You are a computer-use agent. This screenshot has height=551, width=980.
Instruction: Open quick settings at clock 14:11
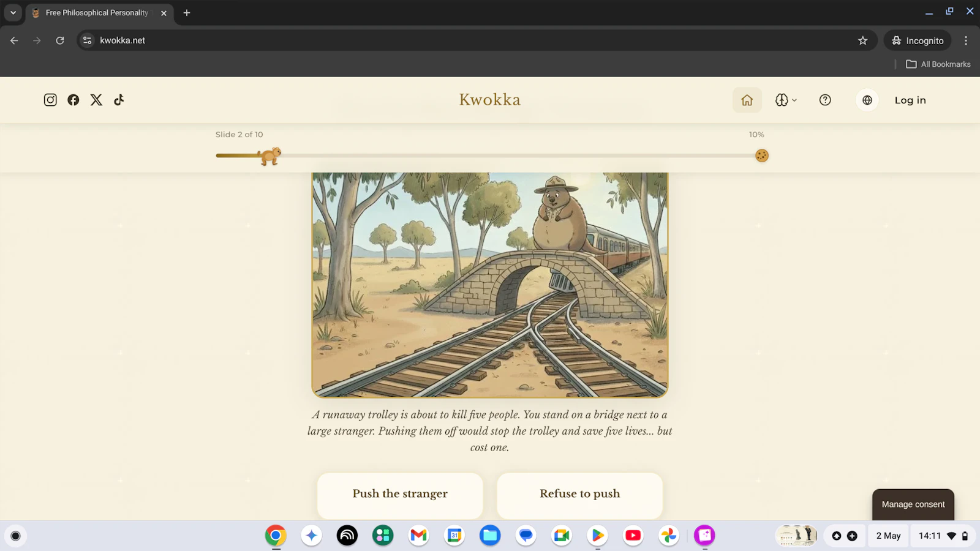943,536
